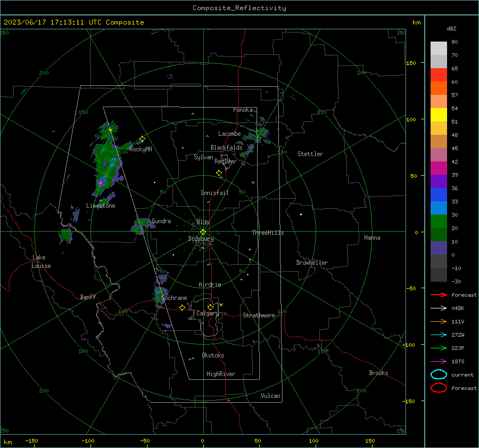Click the Calgary city label
This screenshot has height=448, width=479.
pos(208,313)
